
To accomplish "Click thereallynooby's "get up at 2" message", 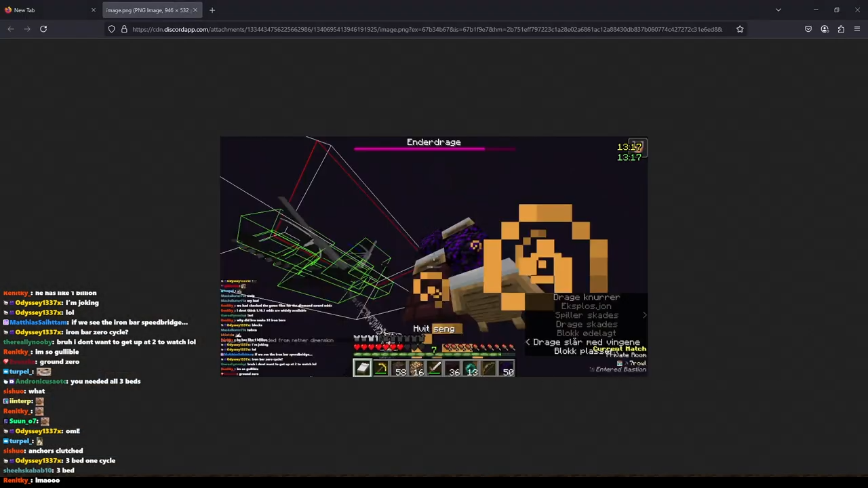I will pyautogui.click(x=100, y=342).
